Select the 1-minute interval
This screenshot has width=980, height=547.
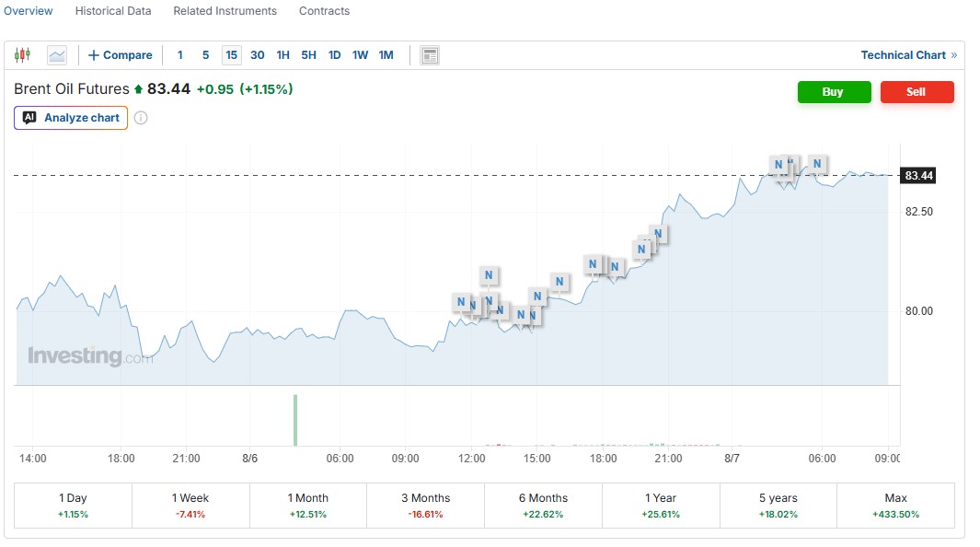click(180, 55)
